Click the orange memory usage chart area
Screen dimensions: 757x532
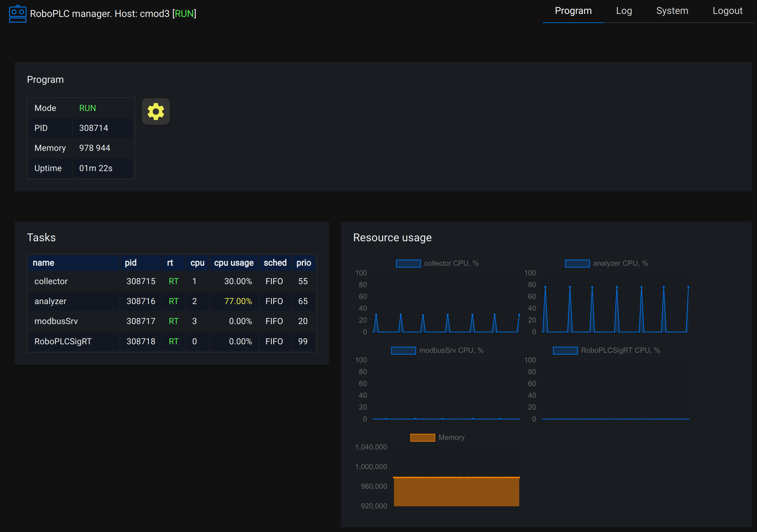(x=456, y=492)
